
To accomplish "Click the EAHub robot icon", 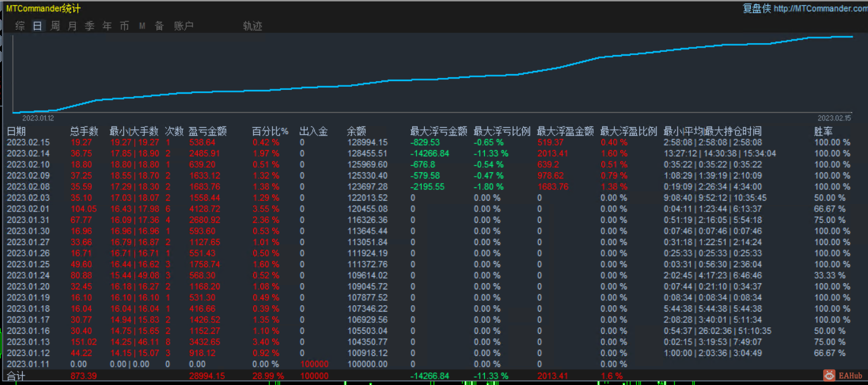I will 829,375.
